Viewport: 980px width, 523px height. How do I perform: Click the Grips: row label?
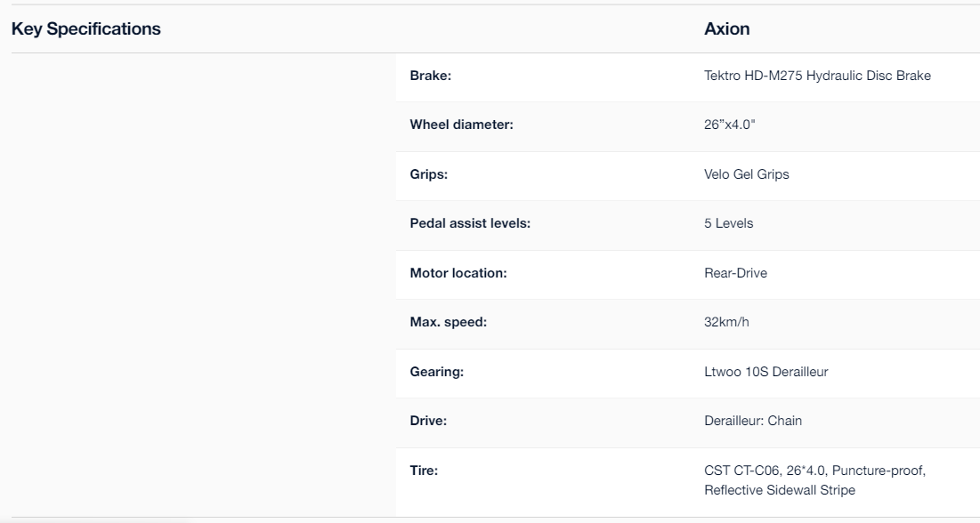pyautogui.click(x=429, y=174)
